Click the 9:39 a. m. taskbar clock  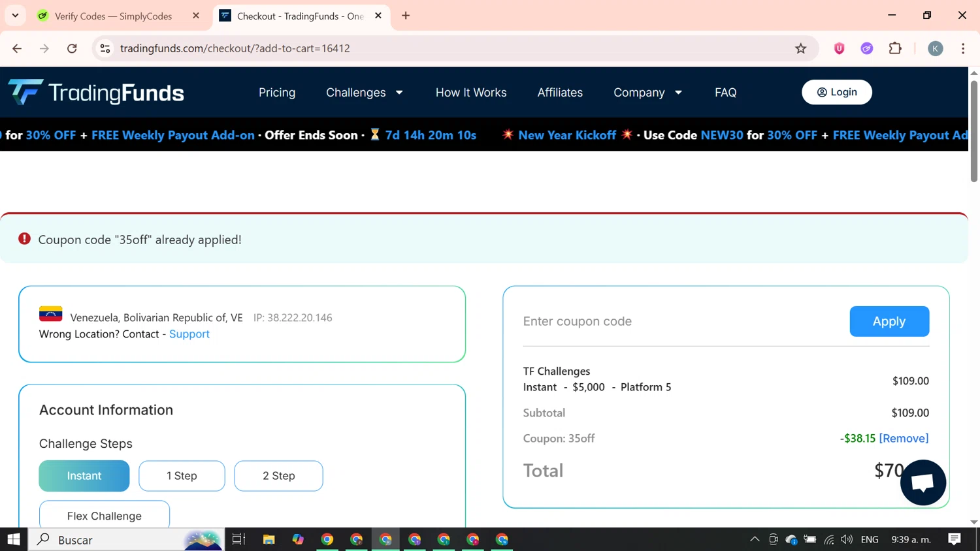coord(911,539)
